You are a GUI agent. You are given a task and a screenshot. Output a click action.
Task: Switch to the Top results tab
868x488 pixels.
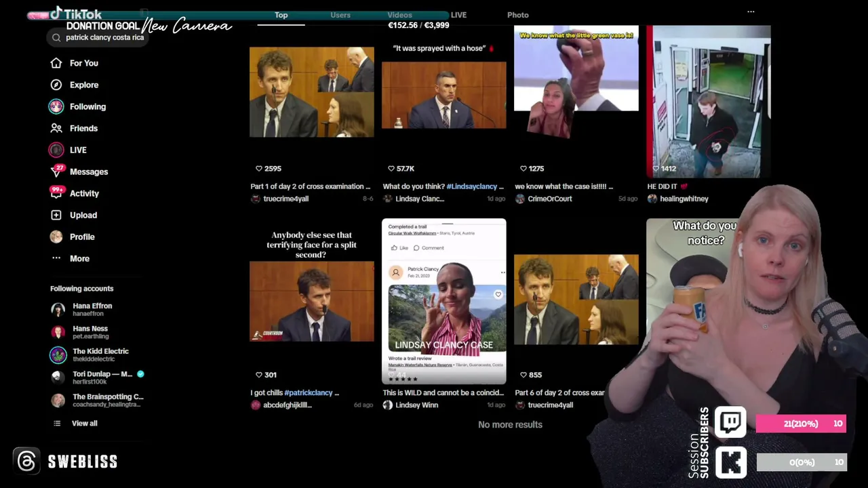281,15
